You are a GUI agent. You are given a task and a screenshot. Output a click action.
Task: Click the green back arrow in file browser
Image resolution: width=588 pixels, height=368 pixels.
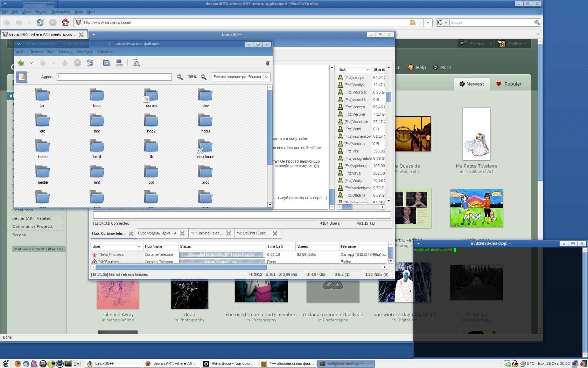[21, 63]
